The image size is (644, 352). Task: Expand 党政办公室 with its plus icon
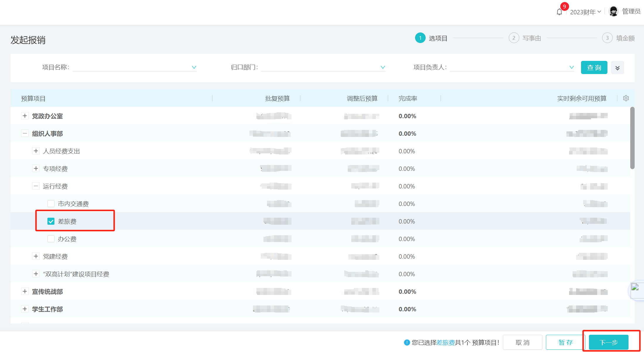pyautogui.click(x=25, y=116)
